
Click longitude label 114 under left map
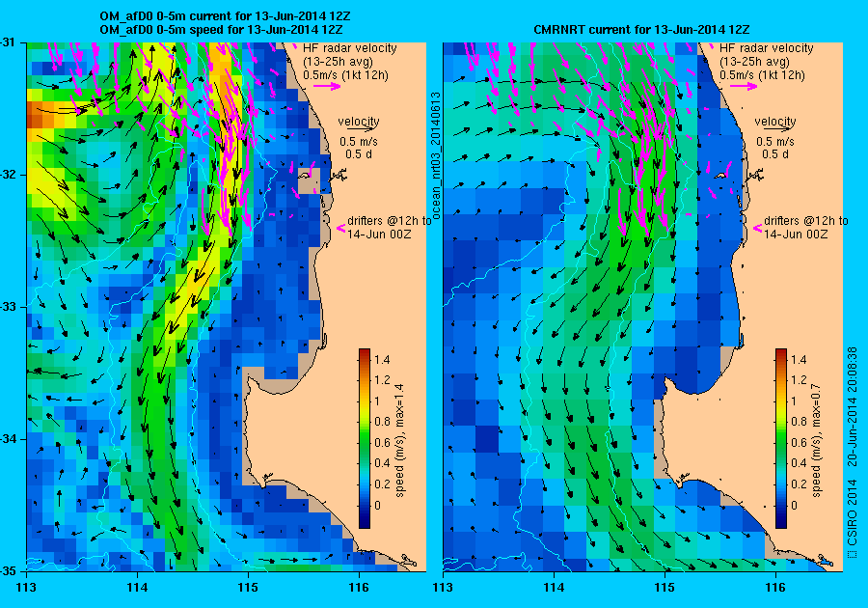pos(137,588)
